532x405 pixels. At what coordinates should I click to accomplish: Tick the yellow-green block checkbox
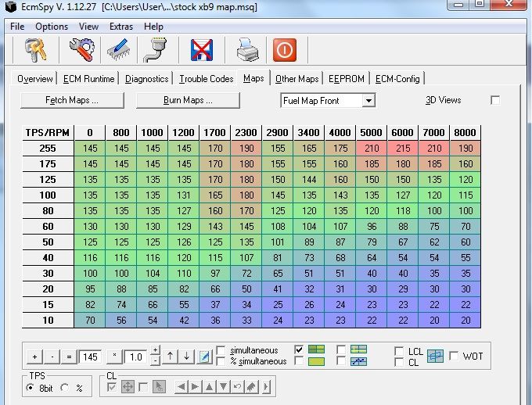tap(299, 361)
